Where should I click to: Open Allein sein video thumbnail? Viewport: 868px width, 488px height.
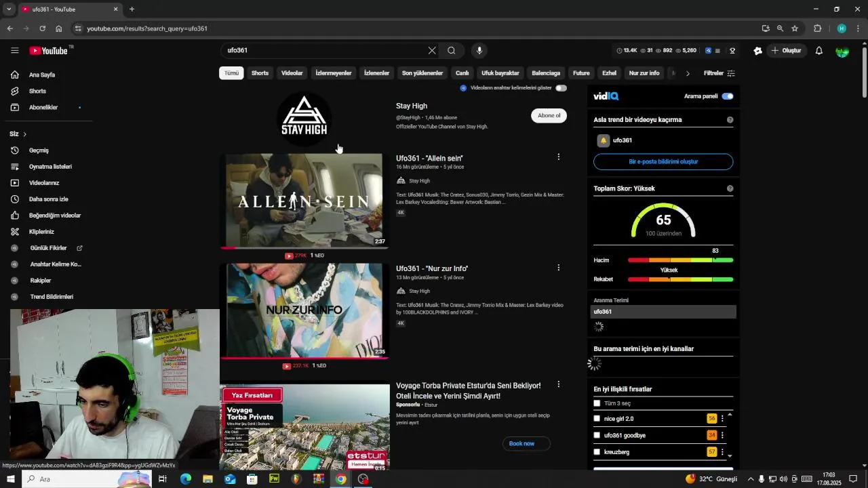tap(304, 201)
